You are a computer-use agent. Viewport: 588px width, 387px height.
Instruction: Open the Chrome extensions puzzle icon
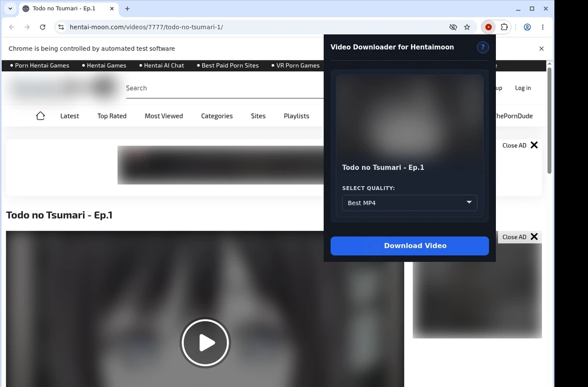tap(504, 27)
